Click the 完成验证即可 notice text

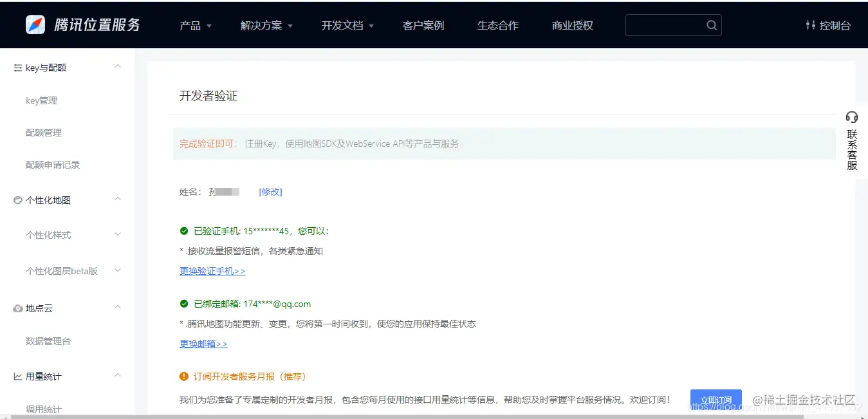pos(208,144)
